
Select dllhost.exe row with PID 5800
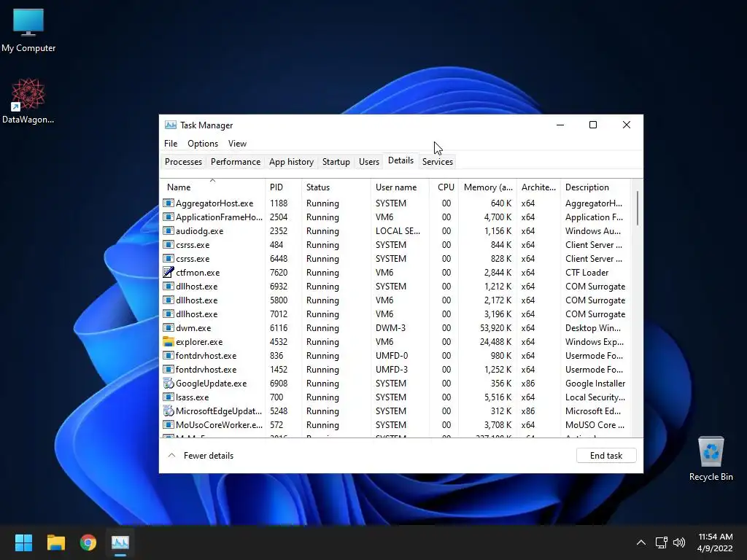click(395, 300)
